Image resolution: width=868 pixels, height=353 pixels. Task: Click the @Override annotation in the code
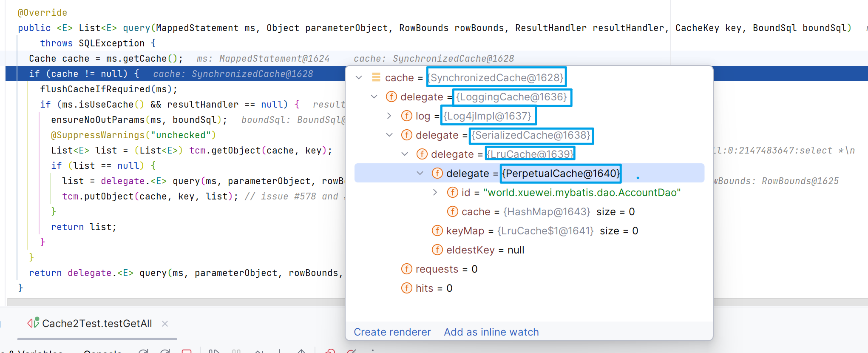pyautogui.click(x=43, y=13)
